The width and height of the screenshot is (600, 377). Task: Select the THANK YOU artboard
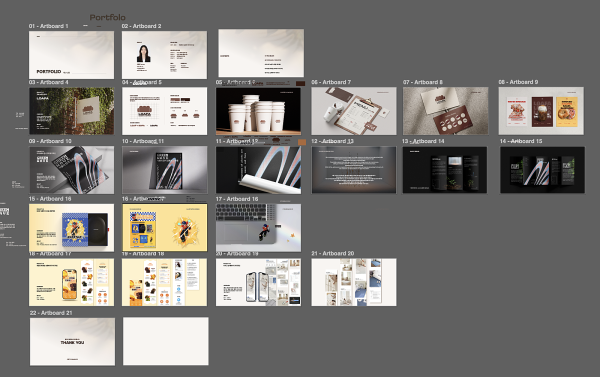[x=72, y=342]
